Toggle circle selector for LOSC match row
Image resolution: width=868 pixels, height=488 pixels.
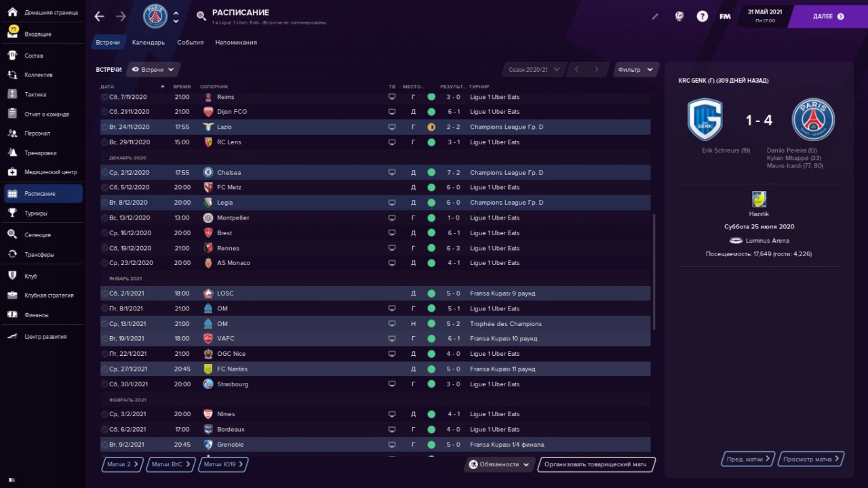point(104,293)
